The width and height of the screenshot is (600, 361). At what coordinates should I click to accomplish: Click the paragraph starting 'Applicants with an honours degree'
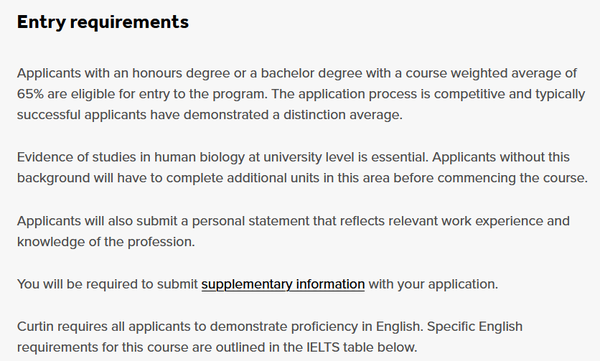click(x=301, y=94)
